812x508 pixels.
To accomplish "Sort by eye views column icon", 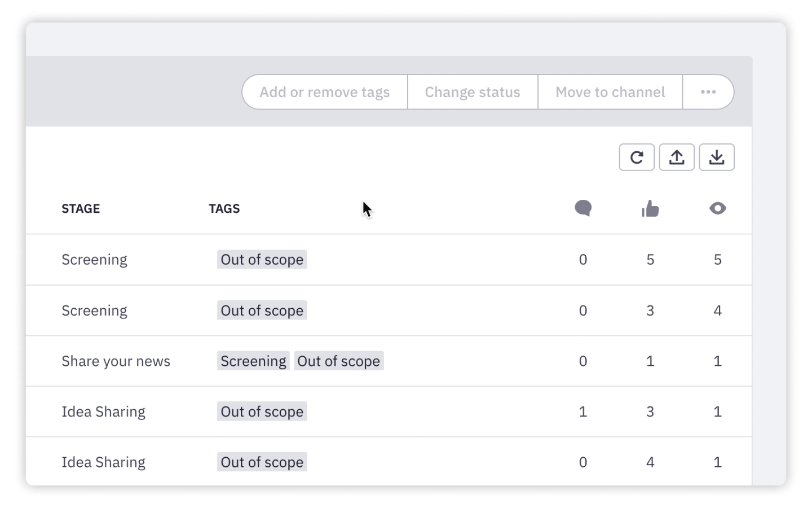I will click(x=717, y=208).
